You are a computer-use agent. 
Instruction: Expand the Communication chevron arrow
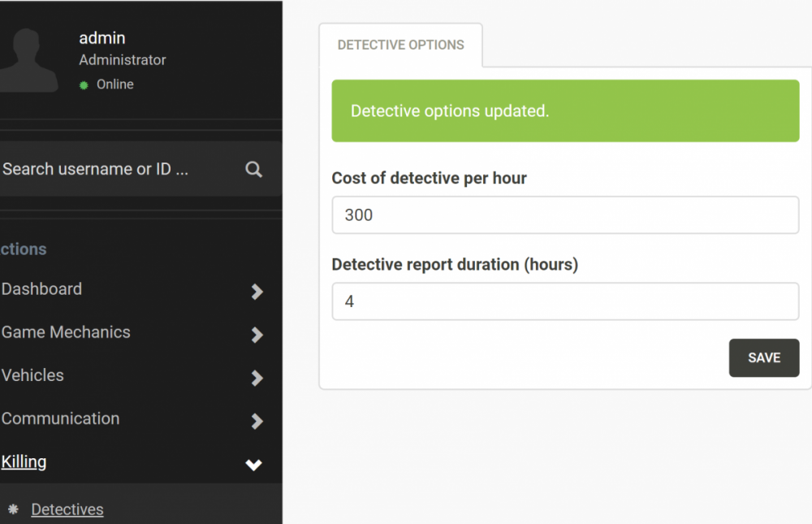tap(257, 420)
